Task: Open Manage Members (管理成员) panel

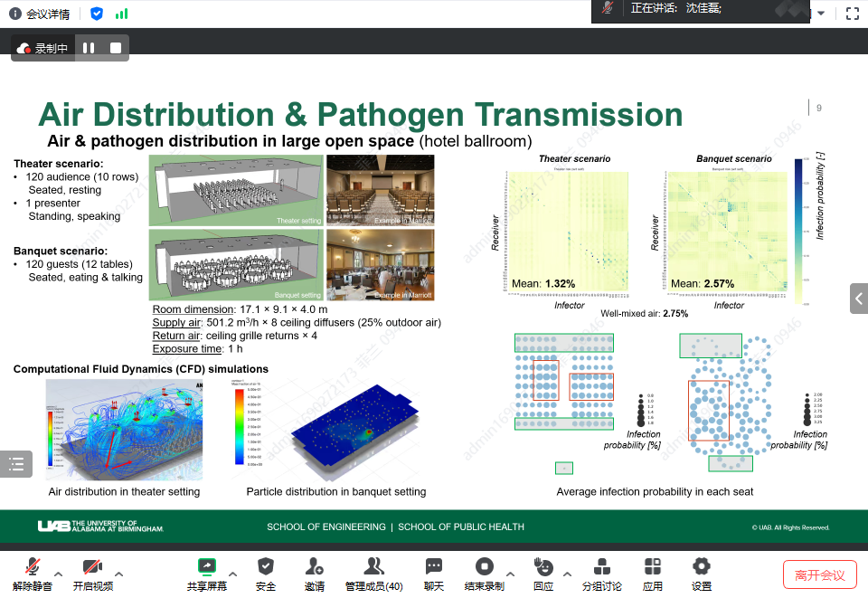Action: pyautogui.click(x=373, y=567)
